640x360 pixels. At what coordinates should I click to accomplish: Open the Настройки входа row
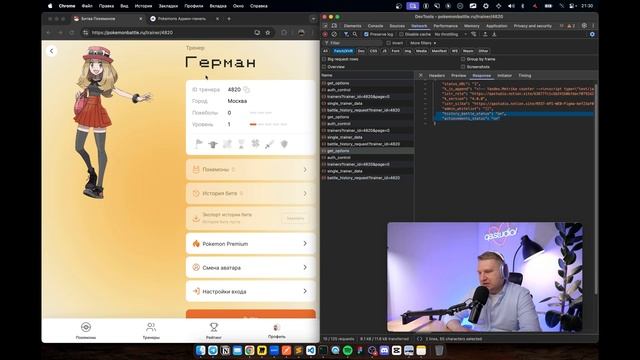[x=251, y=291]
